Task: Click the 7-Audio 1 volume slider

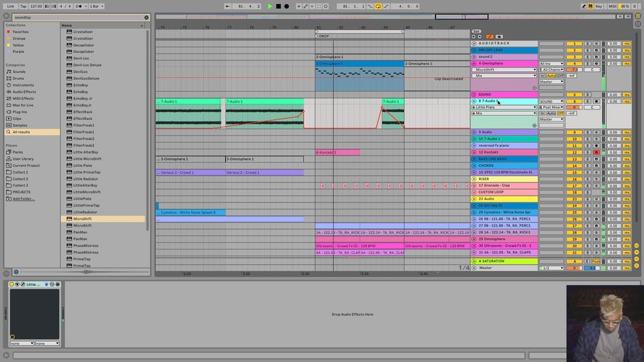Action: 574,107
